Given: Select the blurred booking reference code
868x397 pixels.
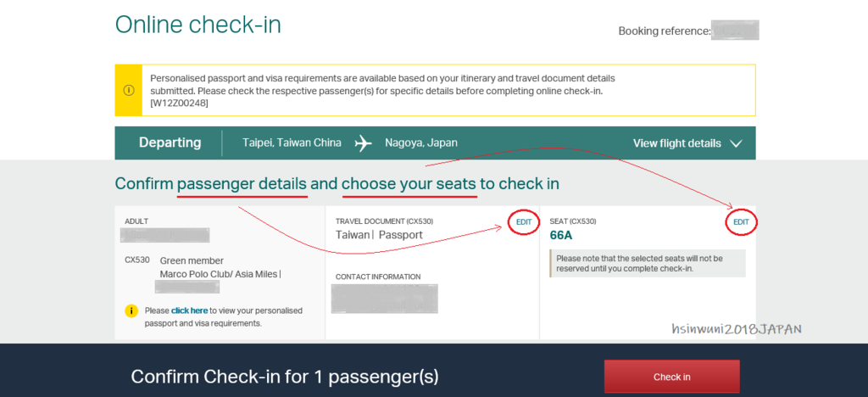Looking at the screenshot, I should tap(735, 31).
